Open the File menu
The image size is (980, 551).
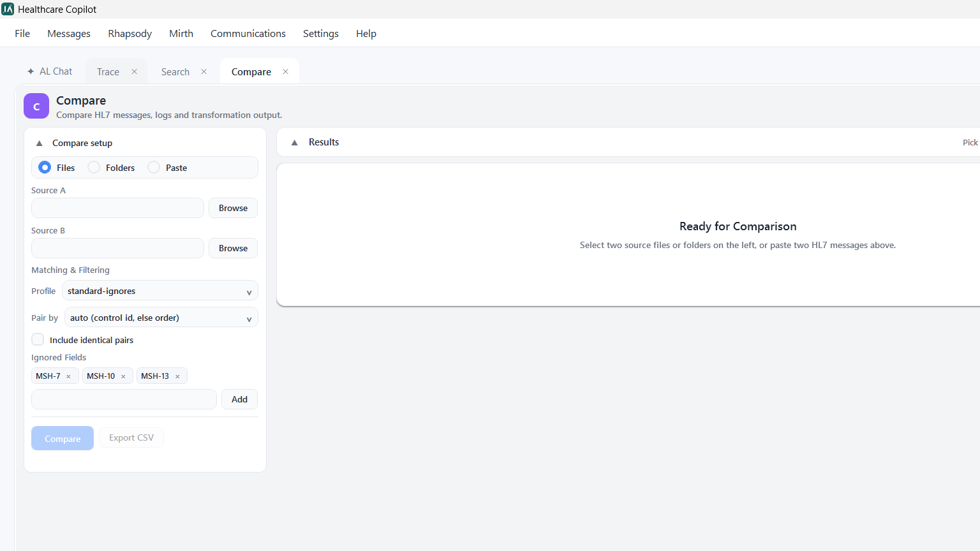coord(22,33)
